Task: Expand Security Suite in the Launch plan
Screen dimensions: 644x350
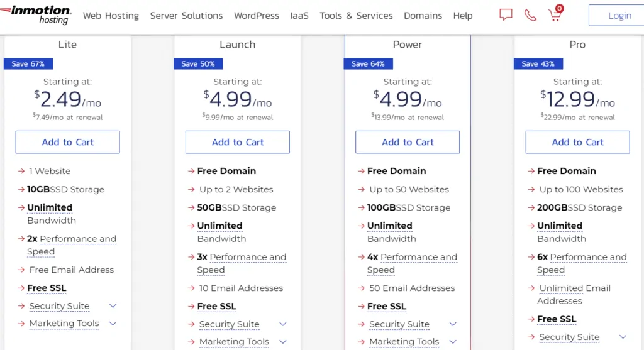Action: [282, 324]
